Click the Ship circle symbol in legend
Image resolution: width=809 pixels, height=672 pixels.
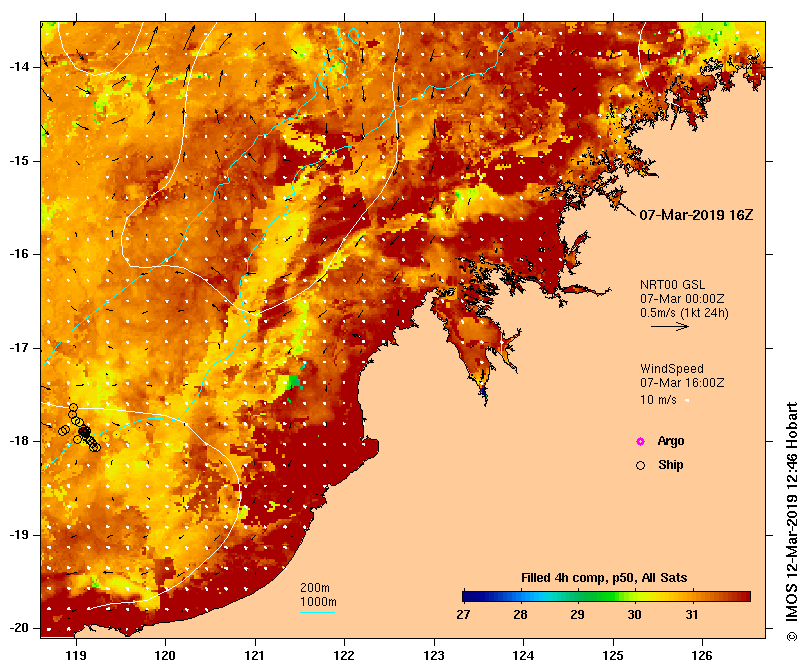click(x=640, y=466)
